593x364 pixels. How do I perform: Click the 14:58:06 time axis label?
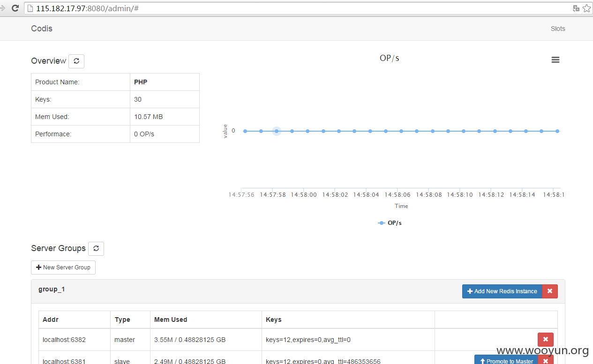[398, 195]
